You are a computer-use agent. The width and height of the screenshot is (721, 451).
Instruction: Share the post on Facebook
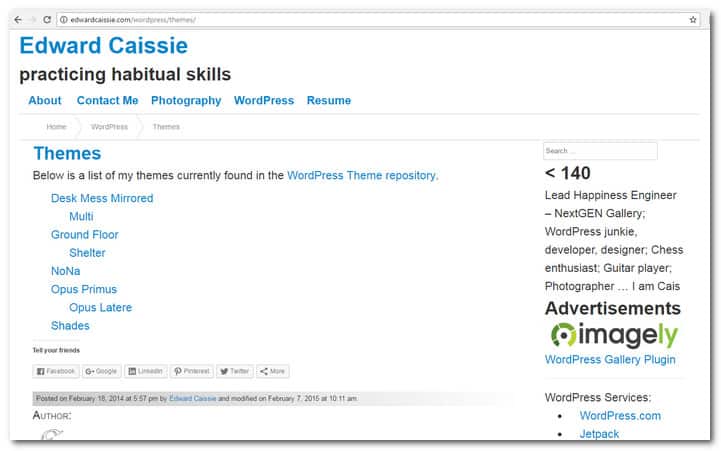click(56, 371)
